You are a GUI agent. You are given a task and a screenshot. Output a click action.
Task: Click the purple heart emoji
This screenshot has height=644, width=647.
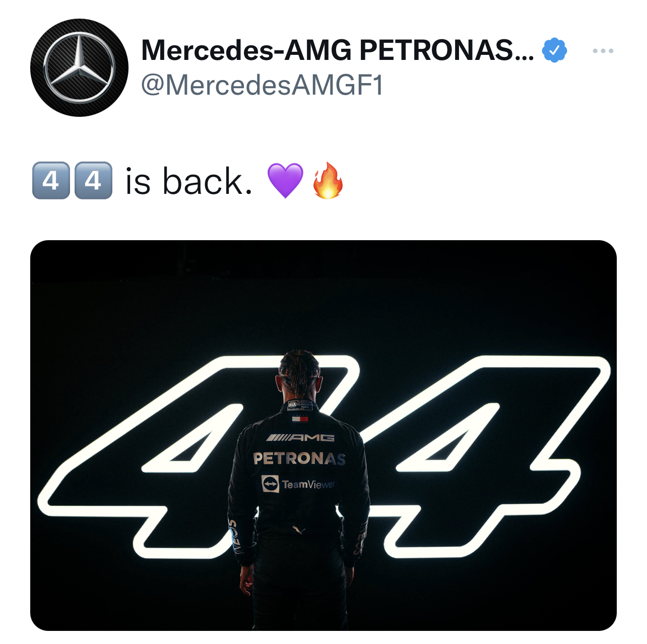pos(285,180)
